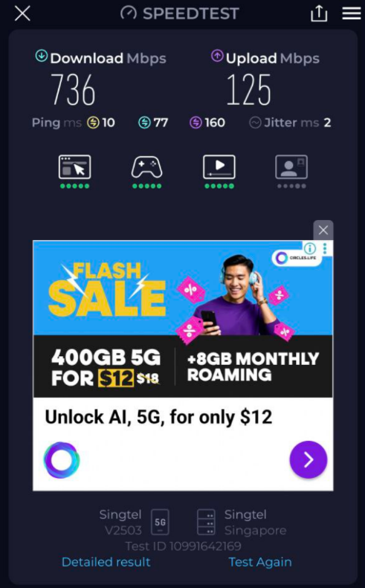Dismiss the ad with the gray X
Image resolution: width=365 pixels, height=588 pixels.
pyautogui.click(x=323, y=230)
